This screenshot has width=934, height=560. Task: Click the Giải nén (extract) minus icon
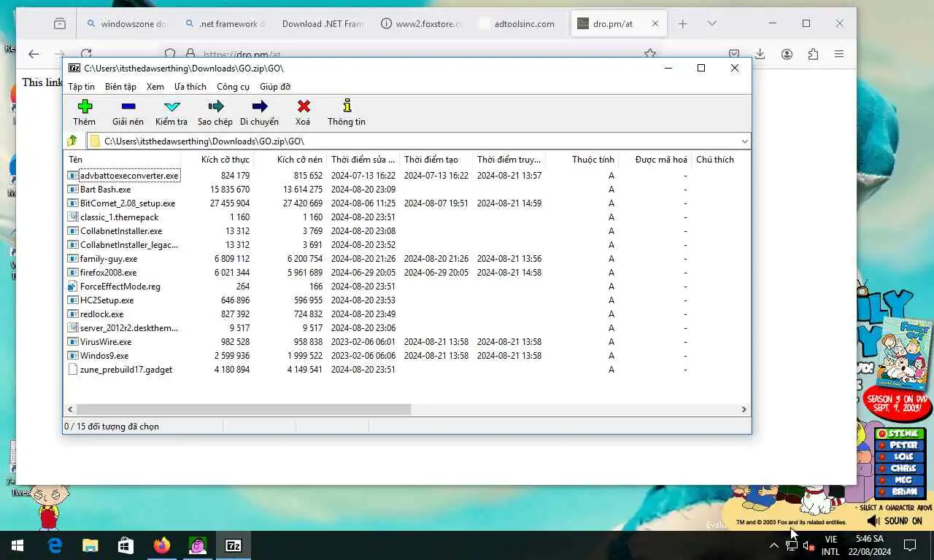pos(128,106)
